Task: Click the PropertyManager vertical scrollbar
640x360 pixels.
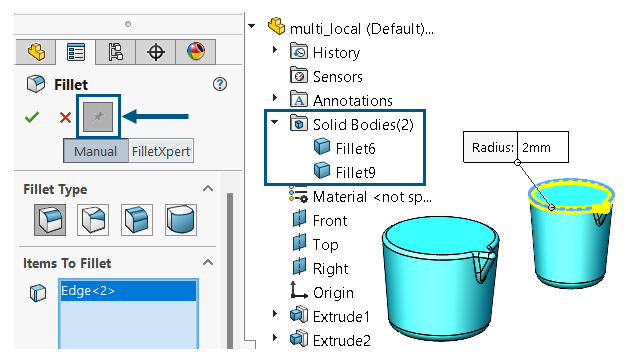Action: coord(230,269)
